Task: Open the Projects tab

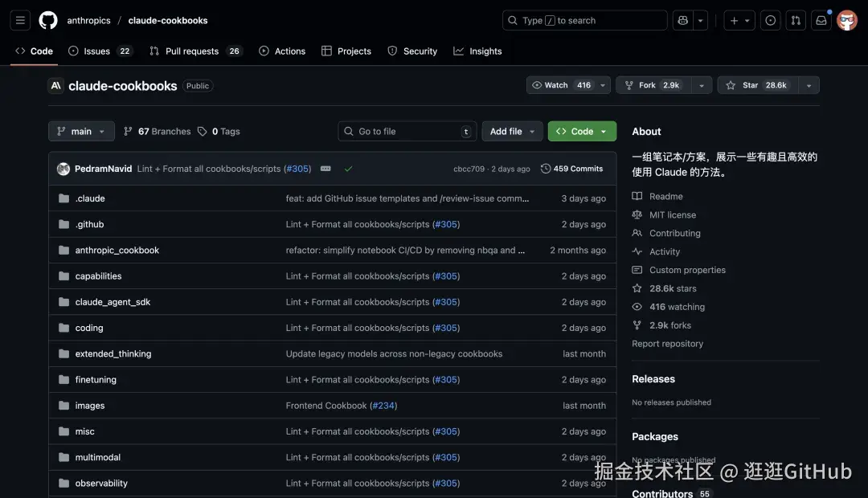Action: [x=346, y=51]
